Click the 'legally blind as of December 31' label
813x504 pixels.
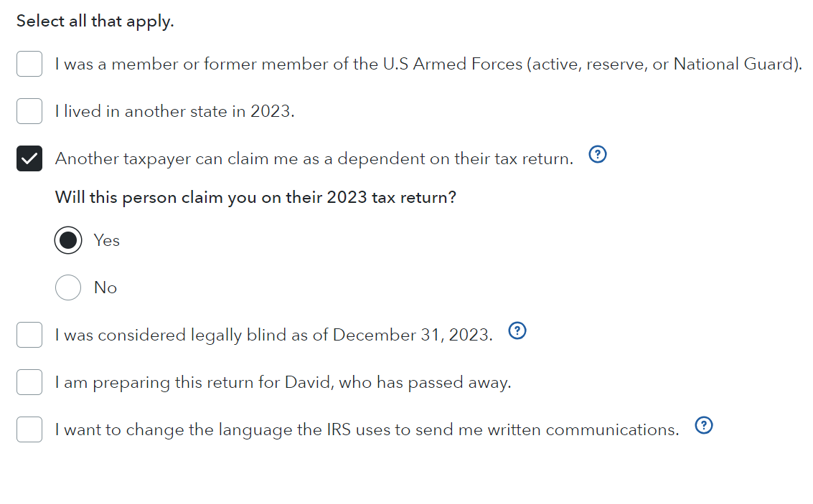click(274, 335)
